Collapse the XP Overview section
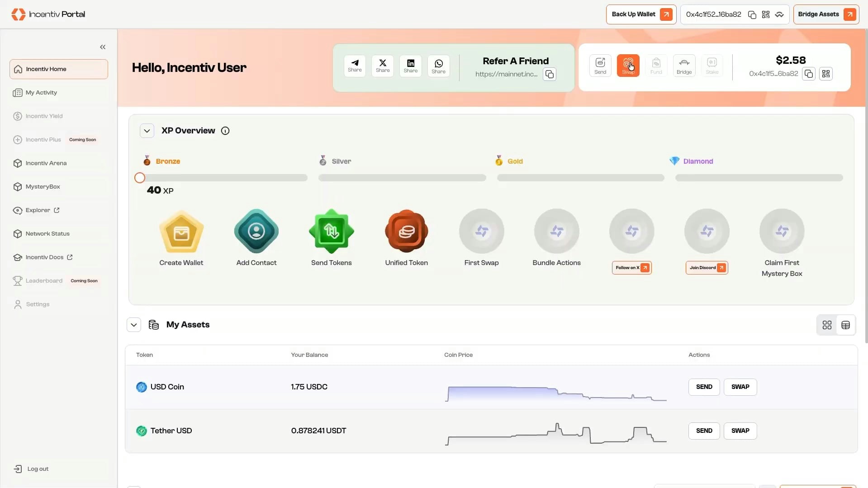This screenshot has width=868, height=488. coord(147,131)
